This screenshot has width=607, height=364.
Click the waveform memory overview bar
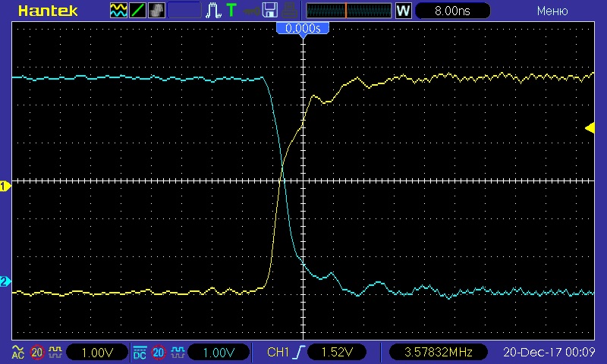(x=349, y=11)
